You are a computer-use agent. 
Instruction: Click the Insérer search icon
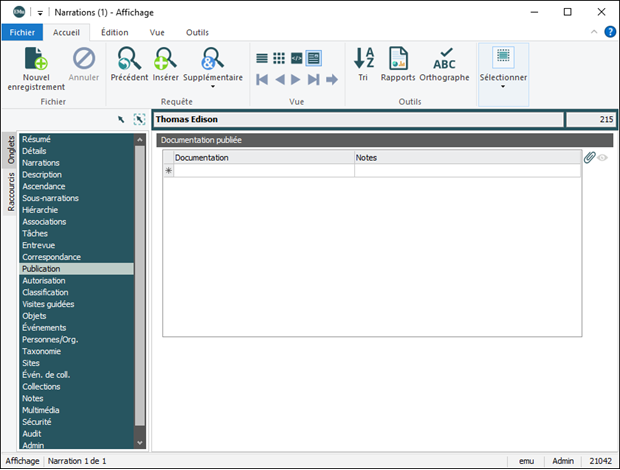165,58
